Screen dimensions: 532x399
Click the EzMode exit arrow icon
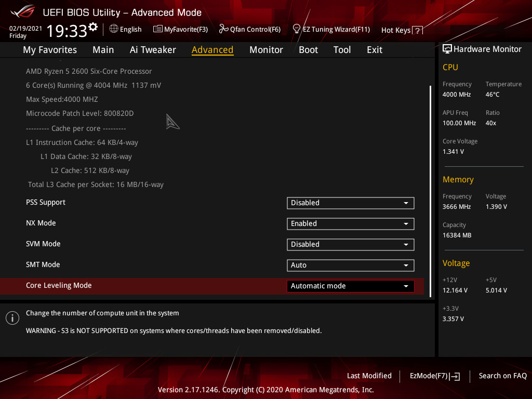[x=455, y=376]
